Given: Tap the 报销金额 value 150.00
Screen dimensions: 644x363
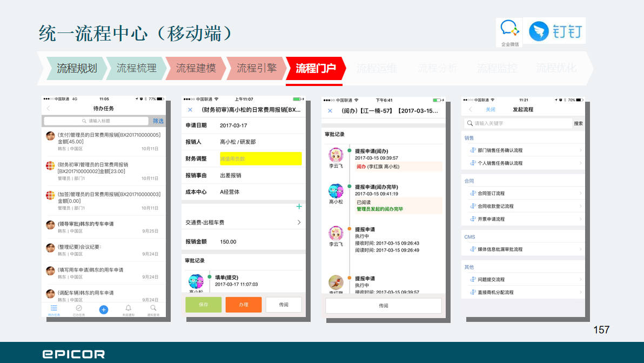Looking at the screenshot, I should (x=228, y=242).
